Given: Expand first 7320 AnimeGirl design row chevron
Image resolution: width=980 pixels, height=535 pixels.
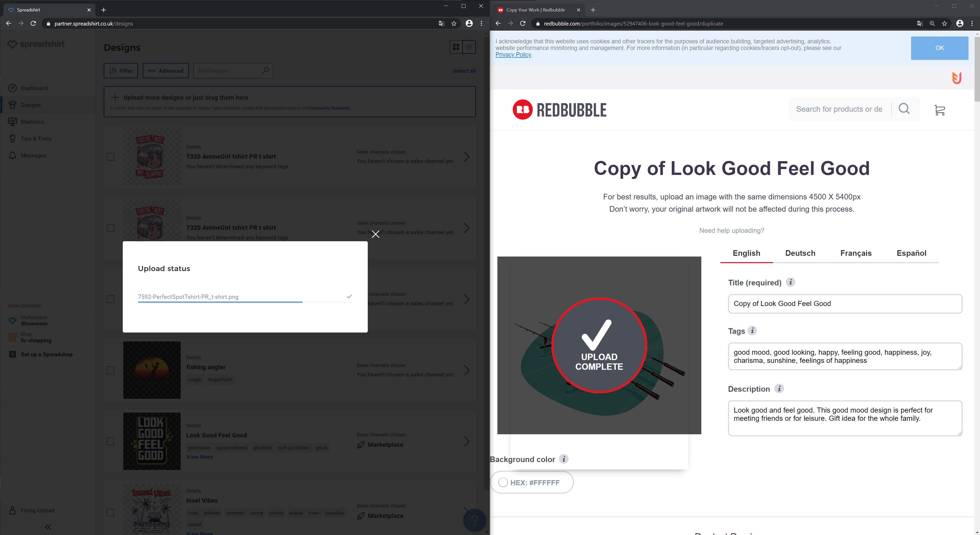Looking at the screenshot, I should [x=467, y=157].
